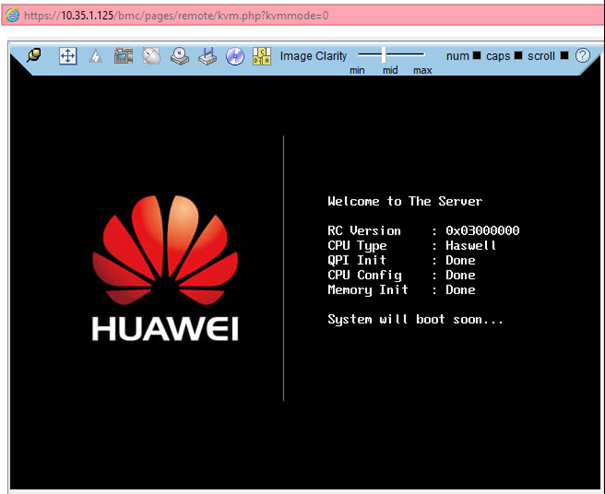
Task: Open the virtual CD drive icon
Action: click(180, 56)
